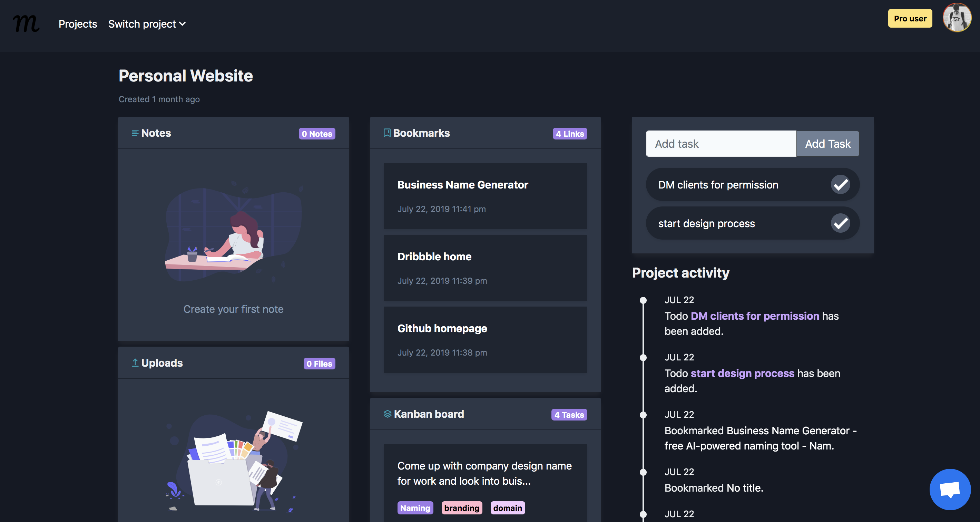Click the Bookmarked No title activity text
Image resolution: width=980 pixels, height=522 pixels.
714,488
